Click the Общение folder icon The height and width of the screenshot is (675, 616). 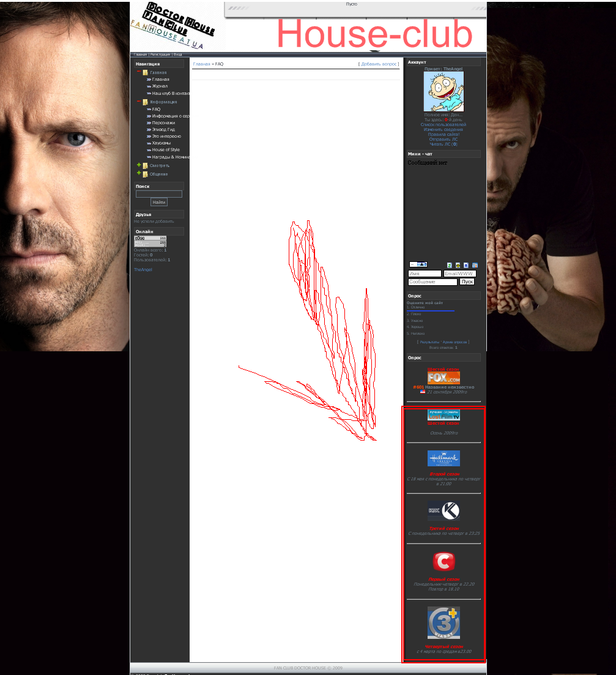pos(146,174)
